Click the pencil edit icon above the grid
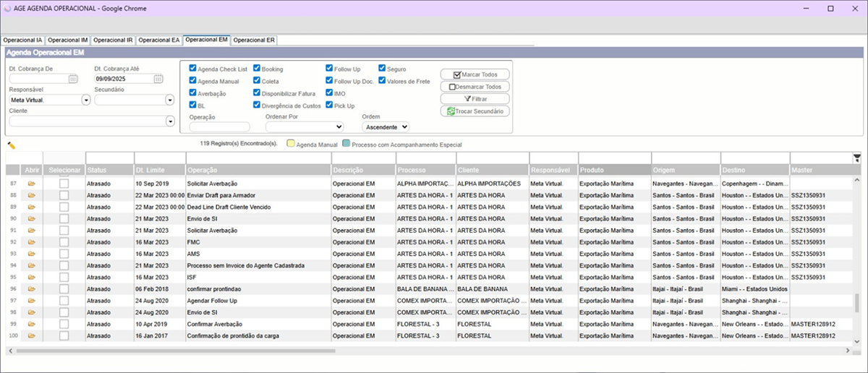Screen dimensions: 868x373 click(x=12, y=145)
